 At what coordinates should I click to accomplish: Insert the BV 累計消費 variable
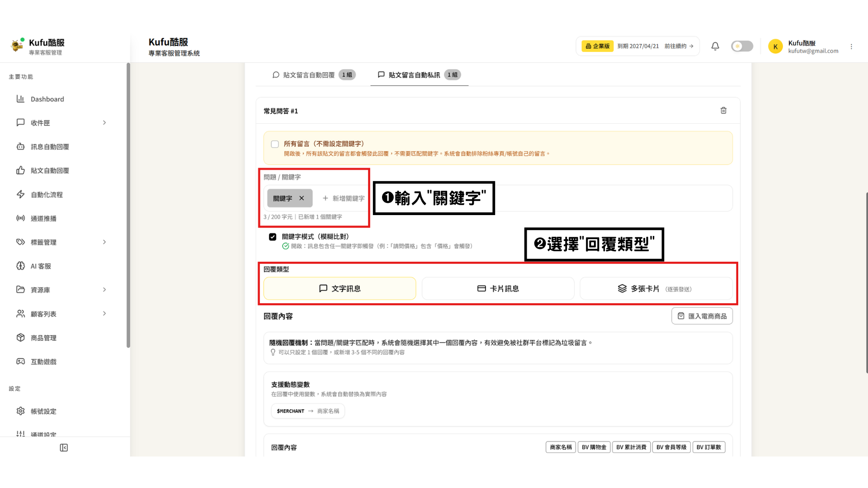(631, 447)
